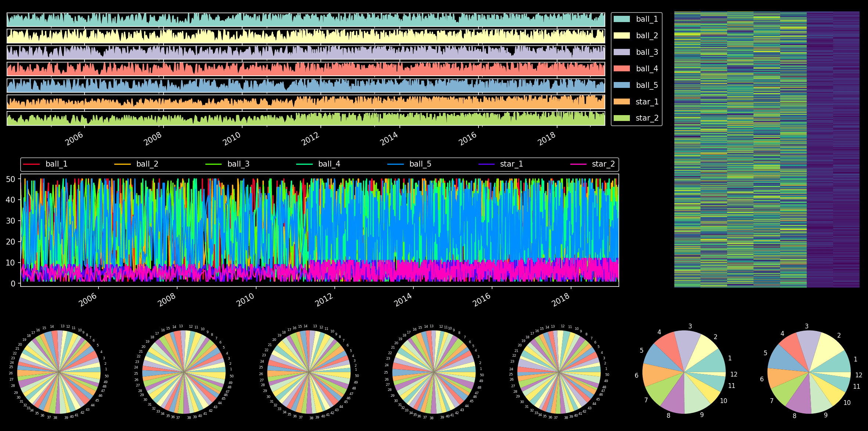Click the ball_2 yellow legend swatch
This screenshot has height=431, width=868.
click(x=621, y=36)
